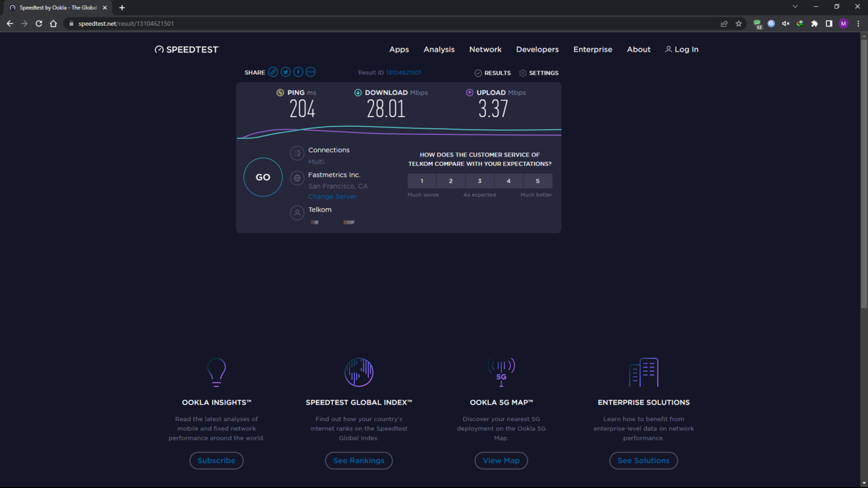Share result on Twitter
This screenshot has height=488, width=868.
285,72
